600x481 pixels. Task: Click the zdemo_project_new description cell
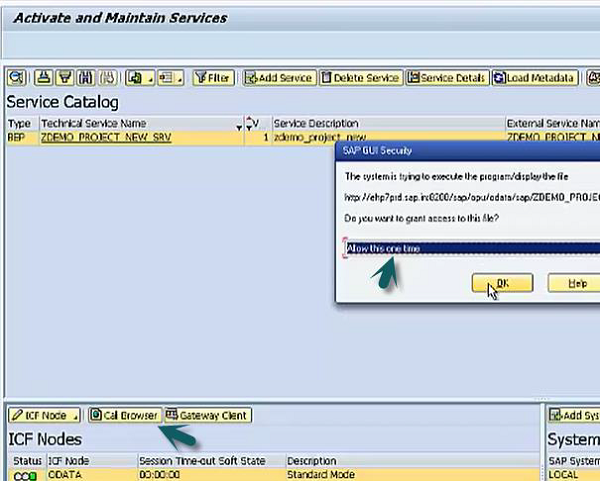pyautogui.click(x=320, y=137)
